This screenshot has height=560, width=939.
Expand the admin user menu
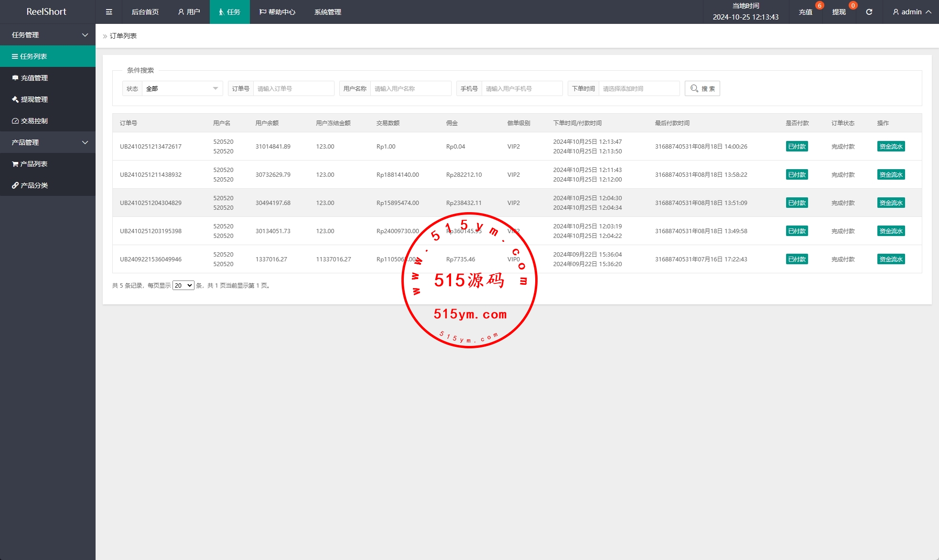[912, 12]
